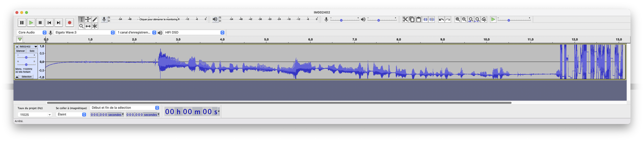Toggle Solo on track IM002402
The image size is (644, 147).
point(32,51)
